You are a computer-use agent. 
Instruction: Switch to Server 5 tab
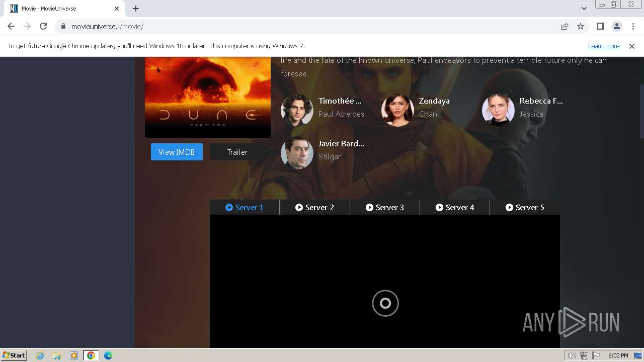pos(525,207)
